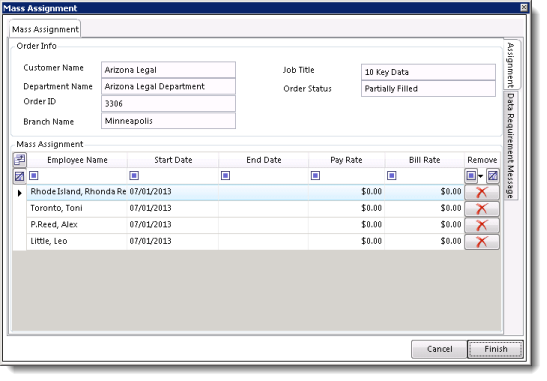Click End Date filter operator icon

(x=225, y=175)
